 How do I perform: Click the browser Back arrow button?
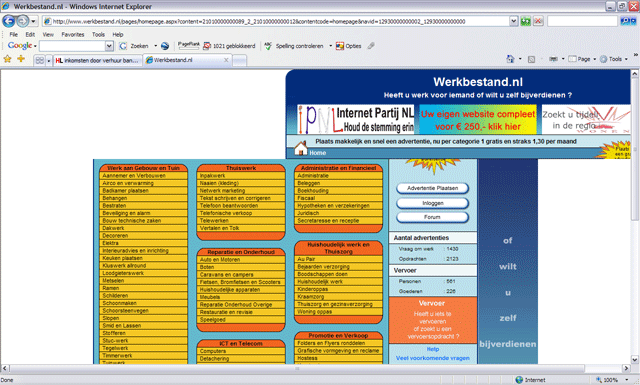tap(9, 21)
